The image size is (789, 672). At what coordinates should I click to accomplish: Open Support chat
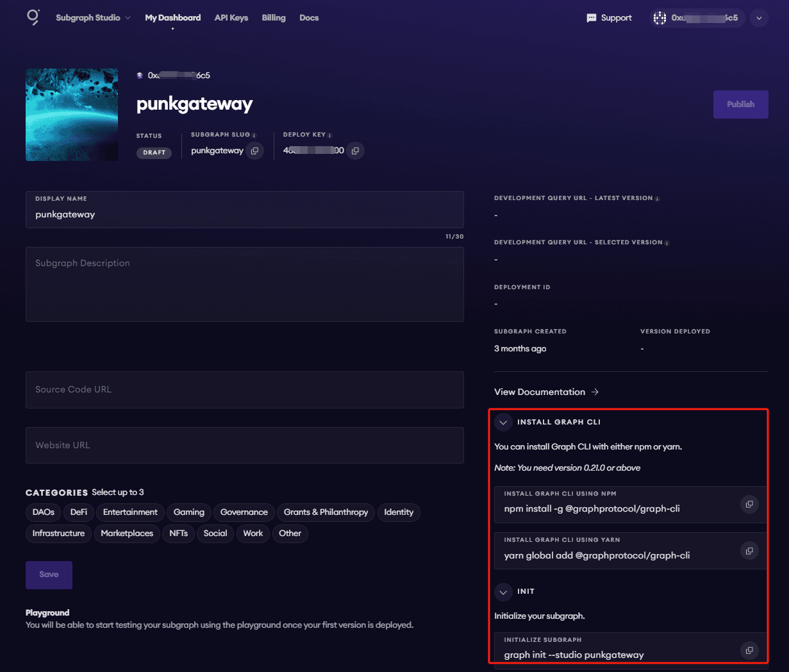pyautogui.click(x=608, y=18)
